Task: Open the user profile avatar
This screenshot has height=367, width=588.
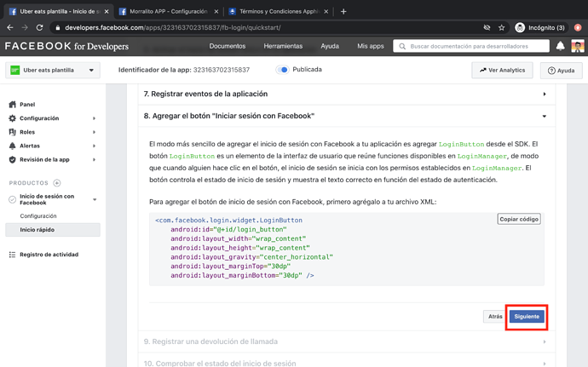Action: tap(577, 46)
